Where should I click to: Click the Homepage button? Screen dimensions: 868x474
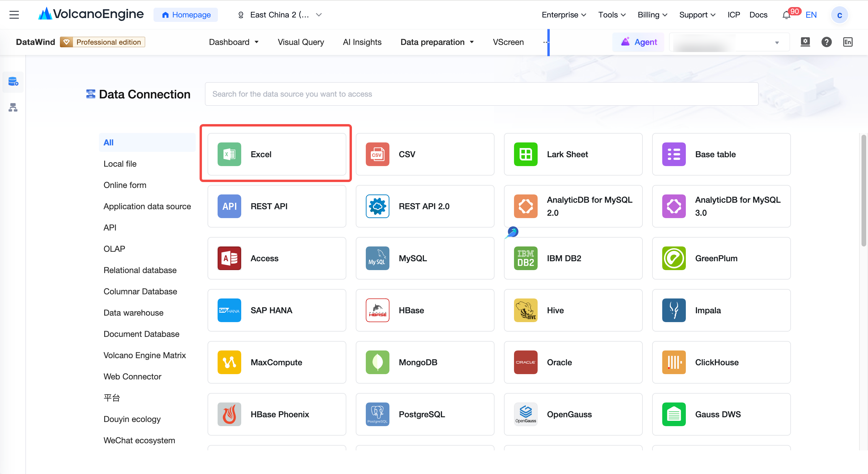[x=186, y=15]
